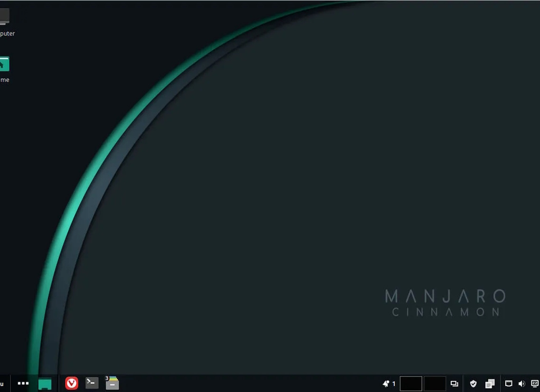Open the update shield tray icon
Viewport: 540px width, 392px height.
[473, 383]
